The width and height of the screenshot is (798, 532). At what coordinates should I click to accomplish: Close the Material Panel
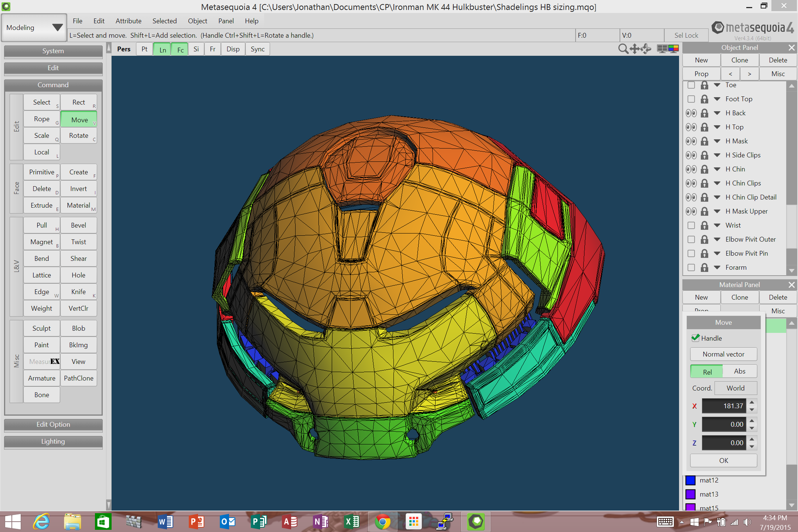791,285
